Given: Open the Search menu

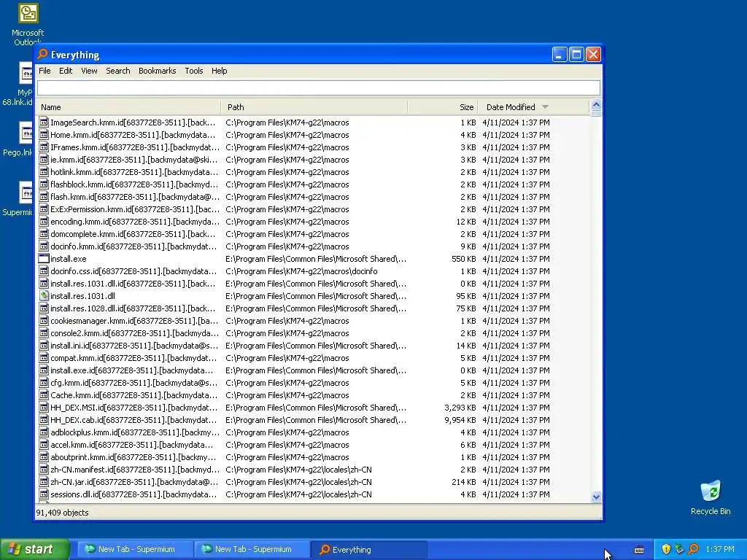Looking at the screenshot, I should point(117,71).
